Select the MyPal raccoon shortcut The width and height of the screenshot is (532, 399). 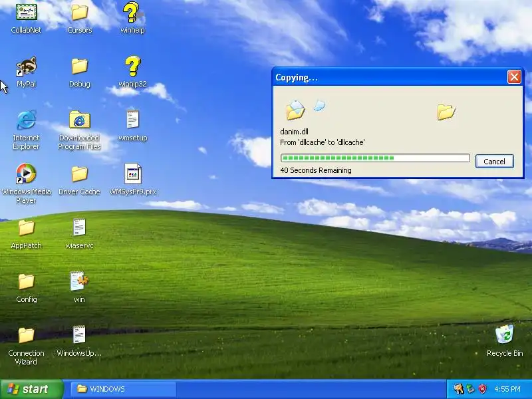coord(26,66)
